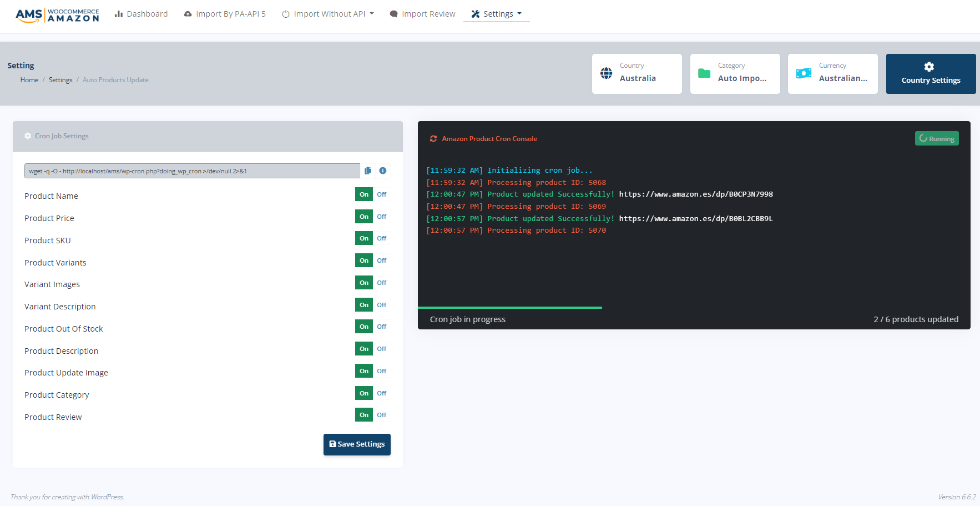The width and height of the screenshot is (980, 506).
Task: Click the 'Amazon Product Cron Console' title
Action: (x=489, y=139)
